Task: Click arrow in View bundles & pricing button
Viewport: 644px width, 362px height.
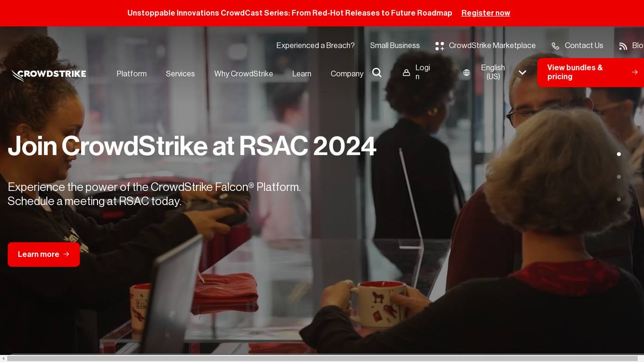Action: click(x=635, y=72)
